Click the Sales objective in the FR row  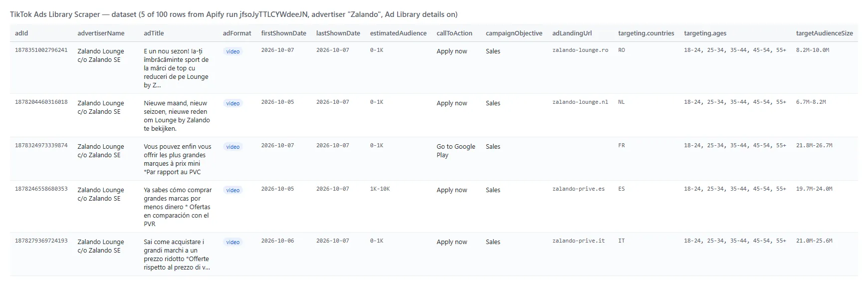pyautogui.click(x=493, y=147)
